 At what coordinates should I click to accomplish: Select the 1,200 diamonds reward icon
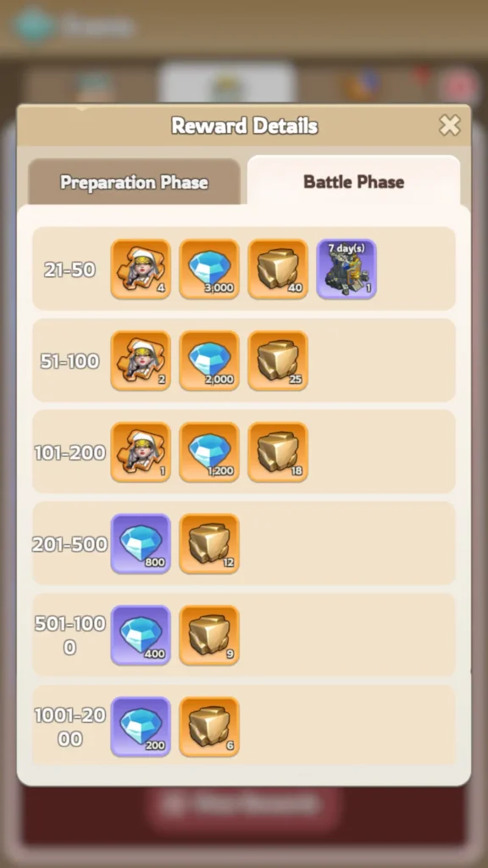209,453
